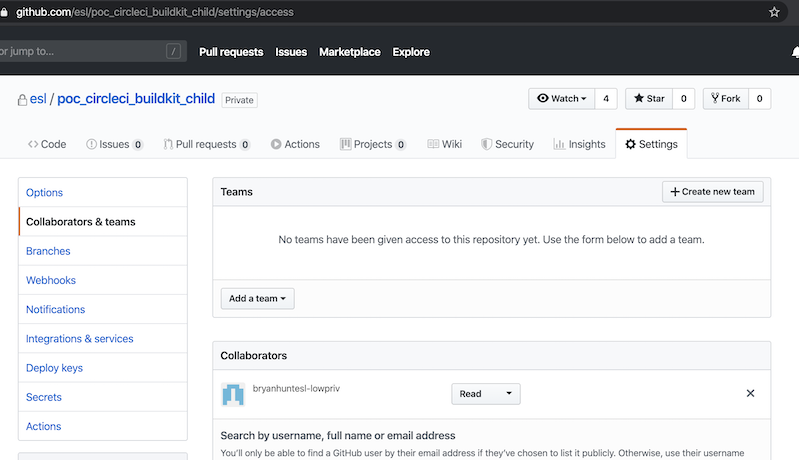Switch to the Projects tab
Viewport: 799px width, 460px height.
click(x=373, y=144)
